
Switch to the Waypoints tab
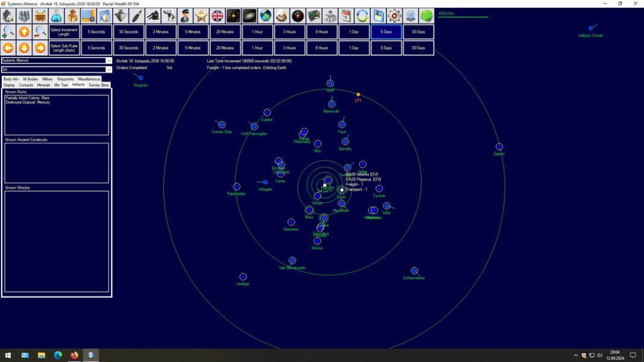tap(65, 79)
